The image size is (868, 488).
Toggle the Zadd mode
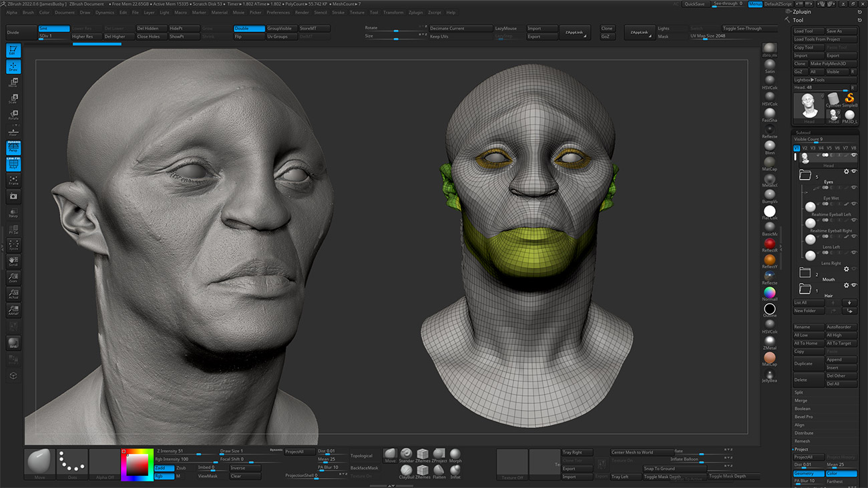pos(164,468)
